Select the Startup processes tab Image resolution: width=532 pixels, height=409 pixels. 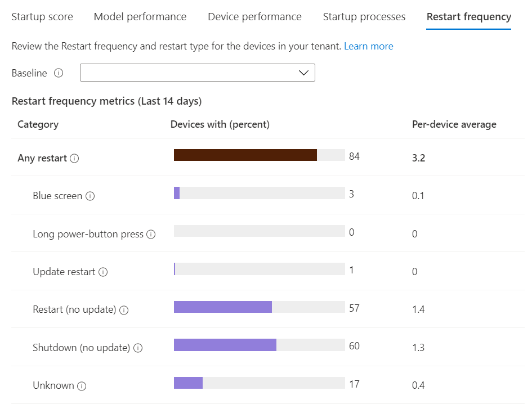pos(364,17)
